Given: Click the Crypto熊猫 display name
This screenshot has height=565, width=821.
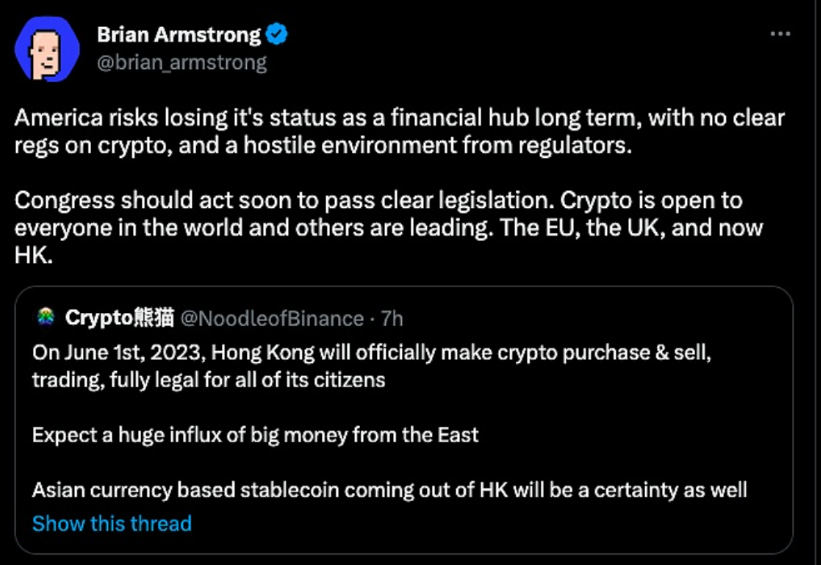Looking at the screenshot, I should 119,318.
